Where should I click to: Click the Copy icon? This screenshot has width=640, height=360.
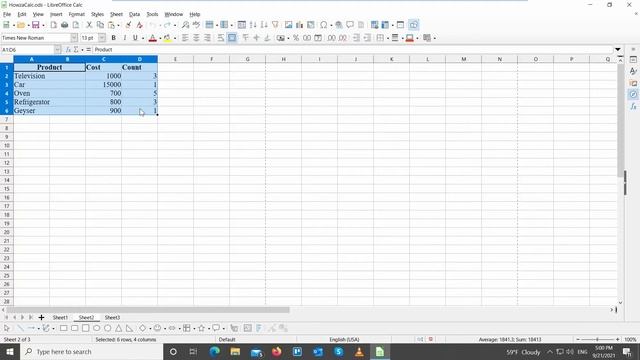(100, 25)
